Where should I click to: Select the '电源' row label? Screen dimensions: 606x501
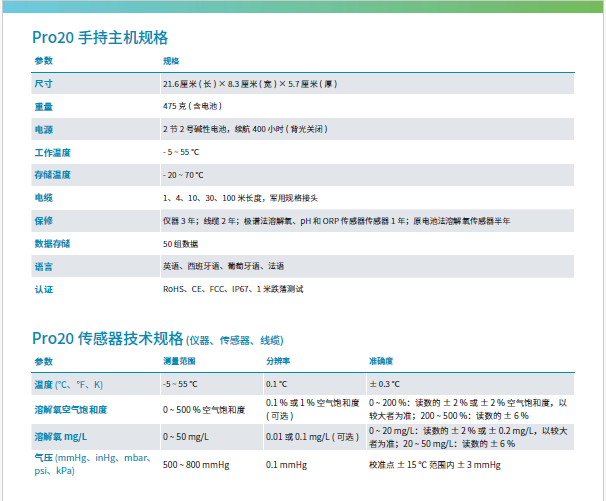(43, 130)
